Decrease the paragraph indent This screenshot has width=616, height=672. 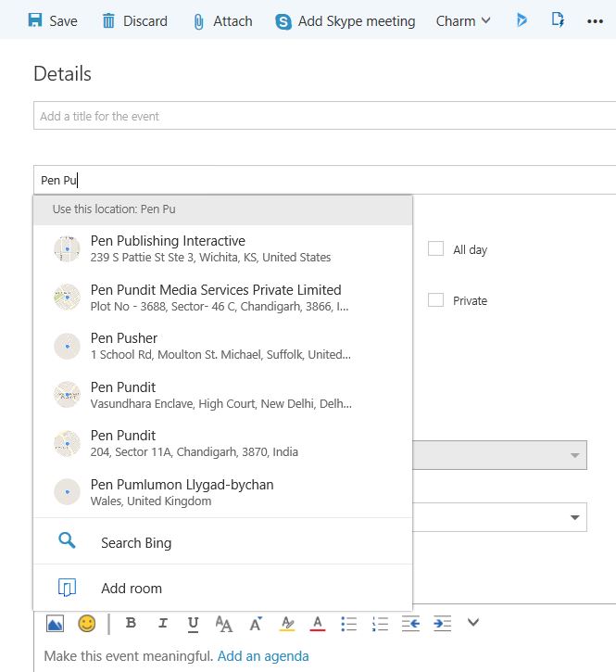[410, 624]
